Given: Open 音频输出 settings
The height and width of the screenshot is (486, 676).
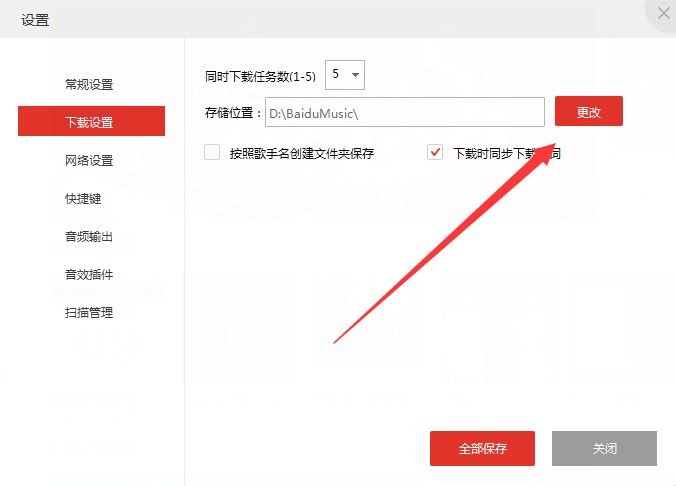Looking at the screenshot, I should 89,237.
